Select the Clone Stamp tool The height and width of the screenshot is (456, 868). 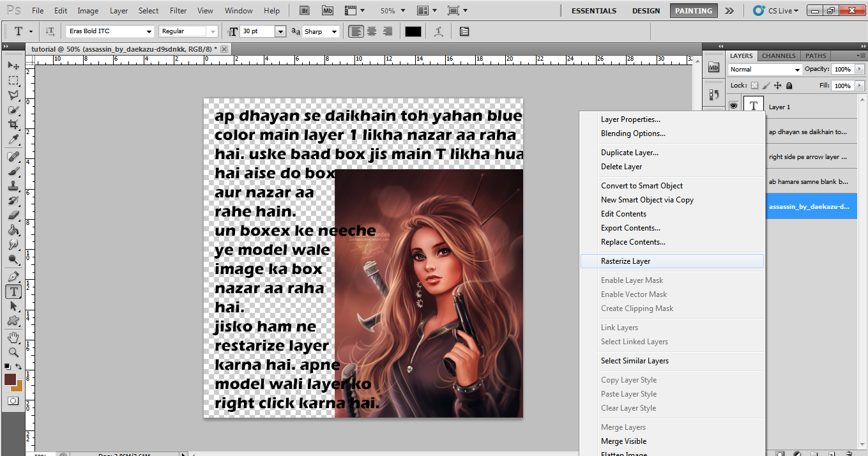13,186
